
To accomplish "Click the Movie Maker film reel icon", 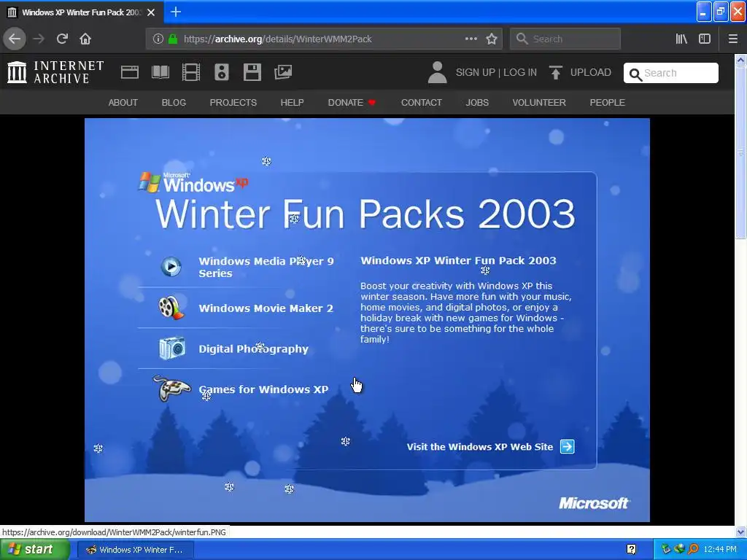I will pos(171,308).
